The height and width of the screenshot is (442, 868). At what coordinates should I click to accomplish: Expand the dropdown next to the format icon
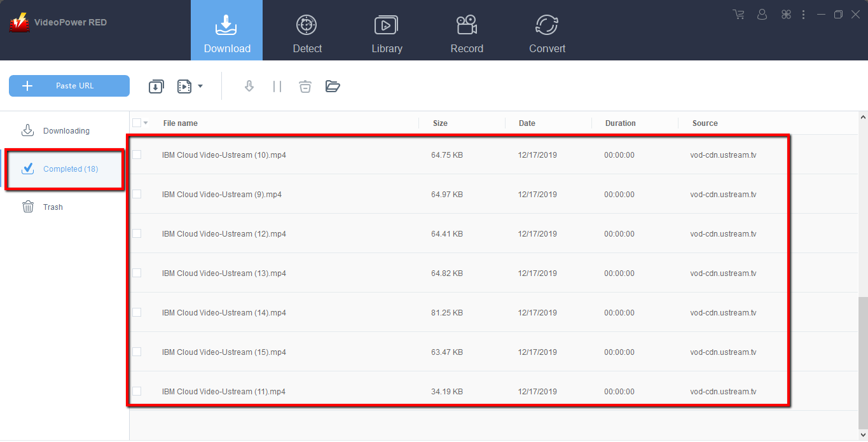pyautogui.click(x=200, y=86)
